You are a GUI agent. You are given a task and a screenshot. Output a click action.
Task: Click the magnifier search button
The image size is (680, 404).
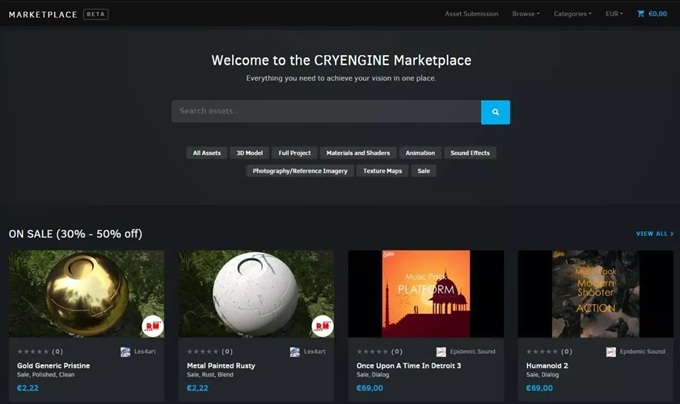point(495,112)
